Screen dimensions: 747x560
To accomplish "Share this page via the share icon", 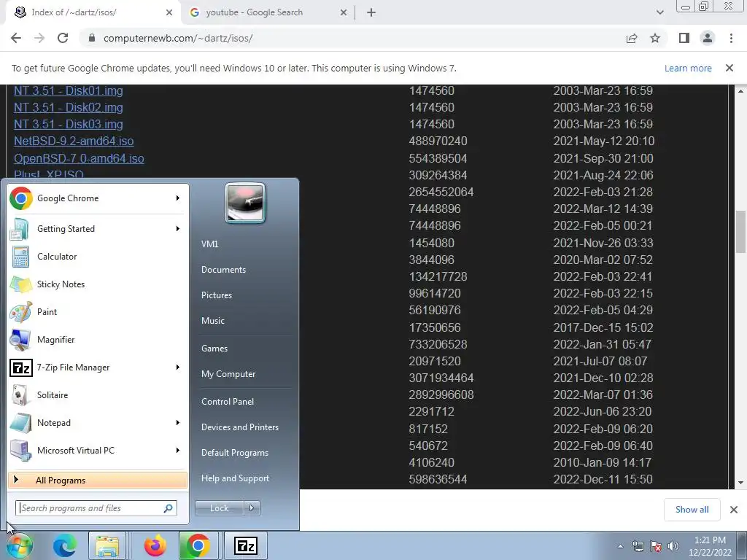I will pyautogui.click(x=632, y=38).
